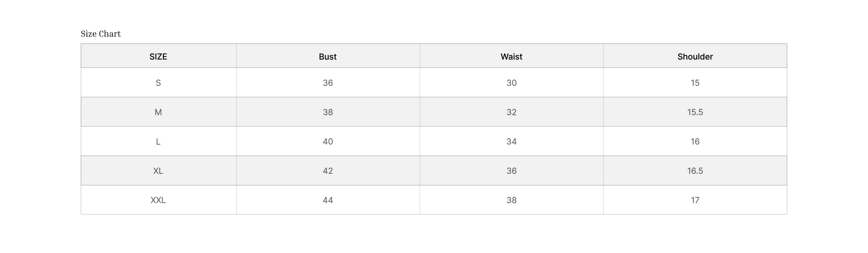Screen dimensions: 868x253
Task: Click bust value 42 in XL row
Action: (x=328, y=171)
